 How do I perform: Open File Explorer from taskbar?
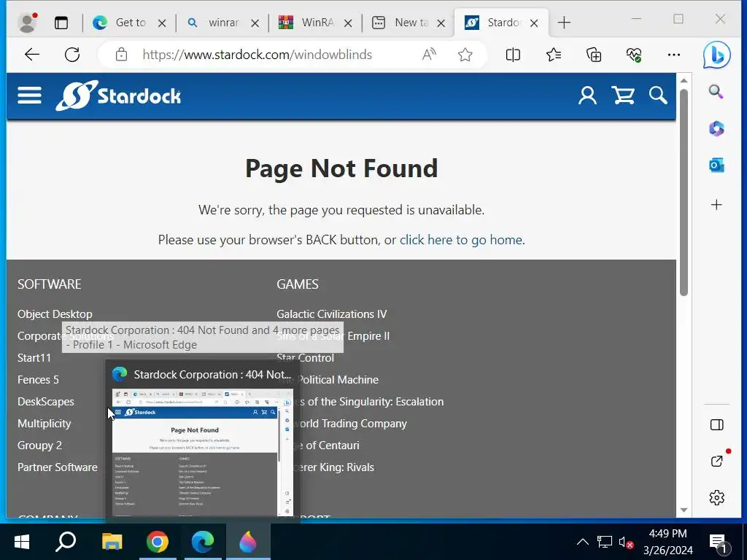112,542
